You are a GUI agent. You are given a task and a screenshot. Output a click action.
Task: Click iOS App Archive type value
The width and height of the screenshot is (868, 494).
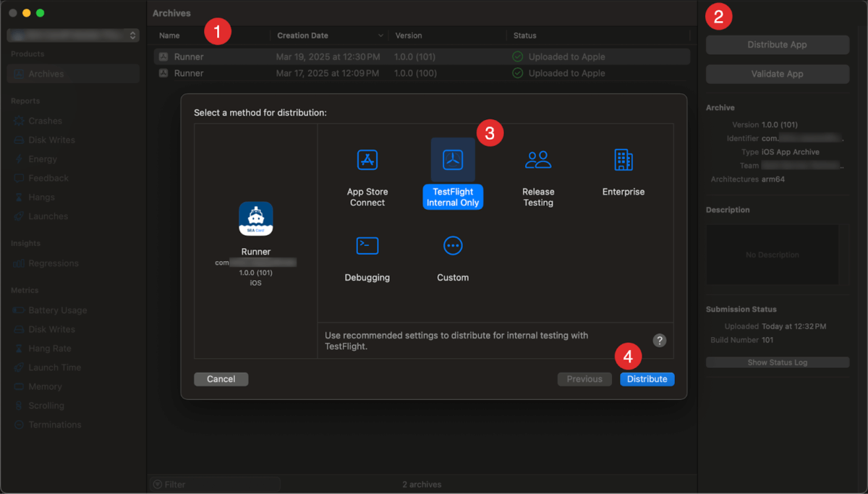pyautogui.click(x=791, y=152)
